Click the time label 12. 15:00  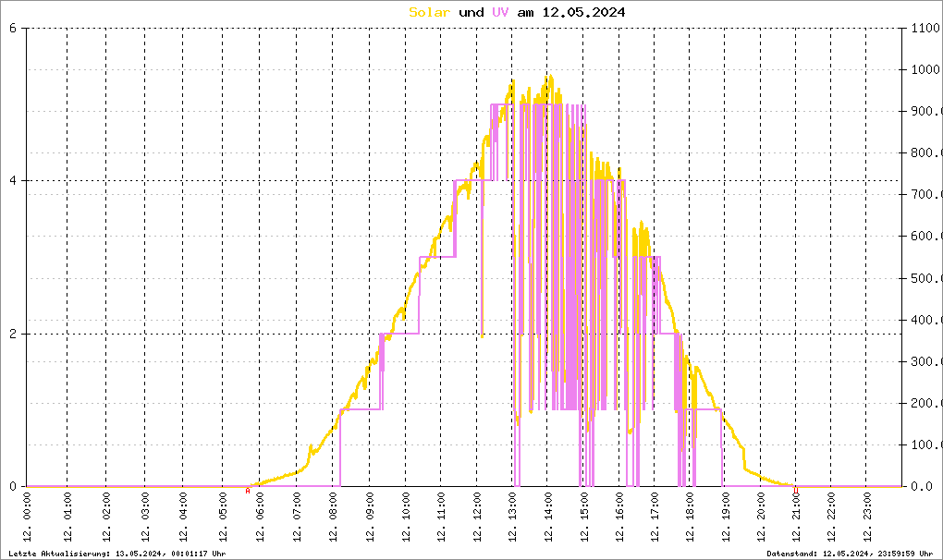tap(584, 517)
